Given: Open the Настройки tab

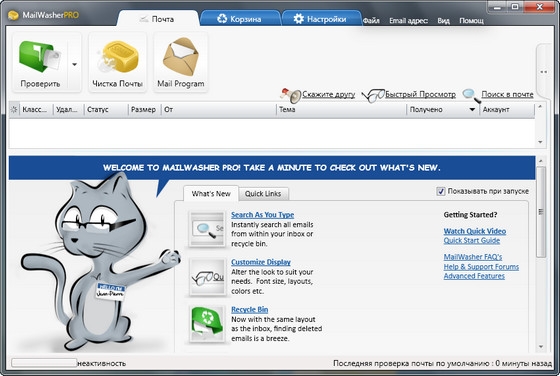Looking at the screenshot, I should (x=321, y=19).
